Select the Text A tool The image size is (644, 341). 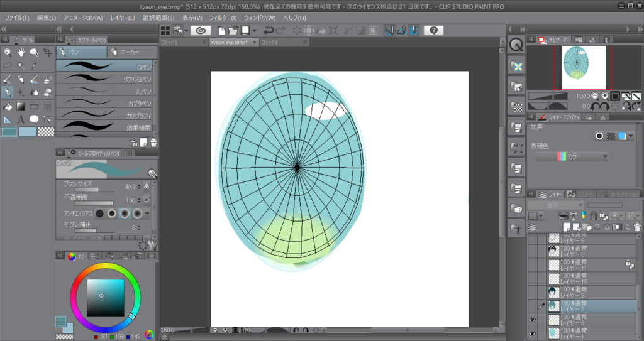21,119
